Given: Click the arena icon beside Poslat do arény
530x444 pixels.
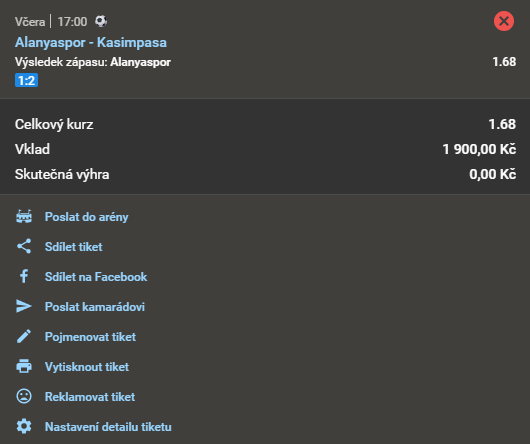Looking at the screenshot, I should pos(24,217).
